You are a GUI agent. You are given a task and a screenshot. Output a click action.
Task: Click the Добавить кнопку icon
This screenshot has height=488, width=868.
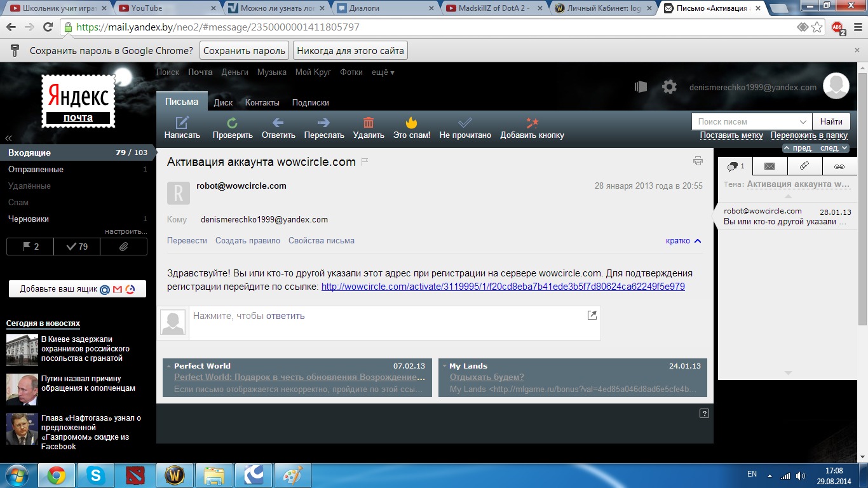[532, 123]
